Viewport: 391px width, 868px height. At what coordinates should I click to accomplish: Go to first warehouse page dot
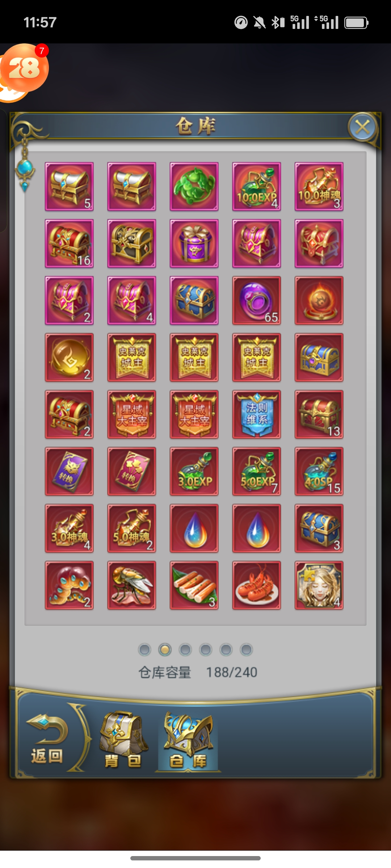[144, 650]
